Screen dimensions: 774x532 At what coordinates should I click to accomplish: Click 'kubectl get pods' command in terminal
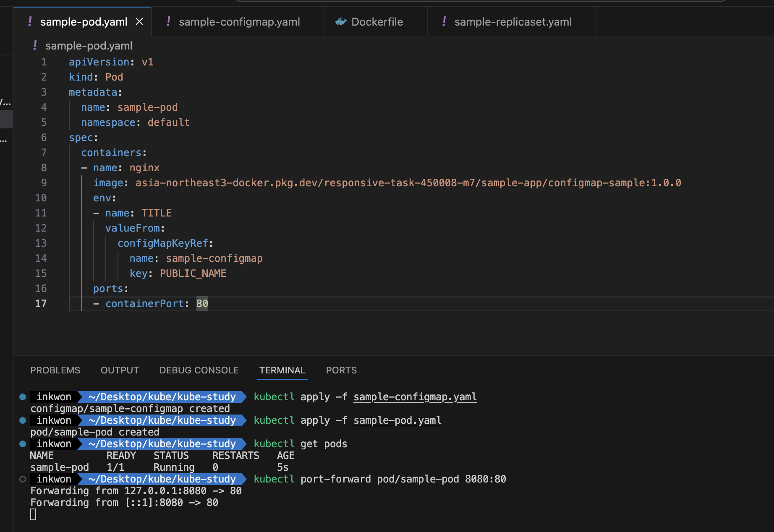point(301,444)
